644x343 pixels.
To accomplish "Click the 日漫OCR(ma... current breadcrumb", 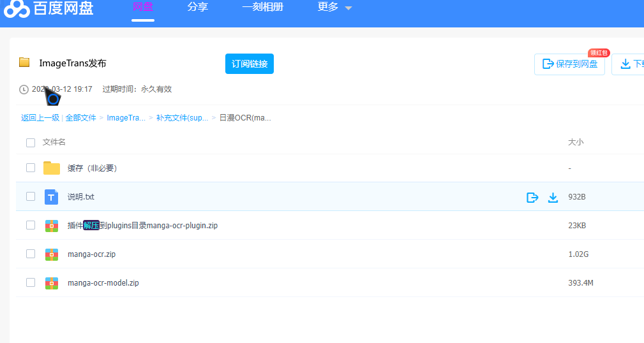I will point(245,118).
